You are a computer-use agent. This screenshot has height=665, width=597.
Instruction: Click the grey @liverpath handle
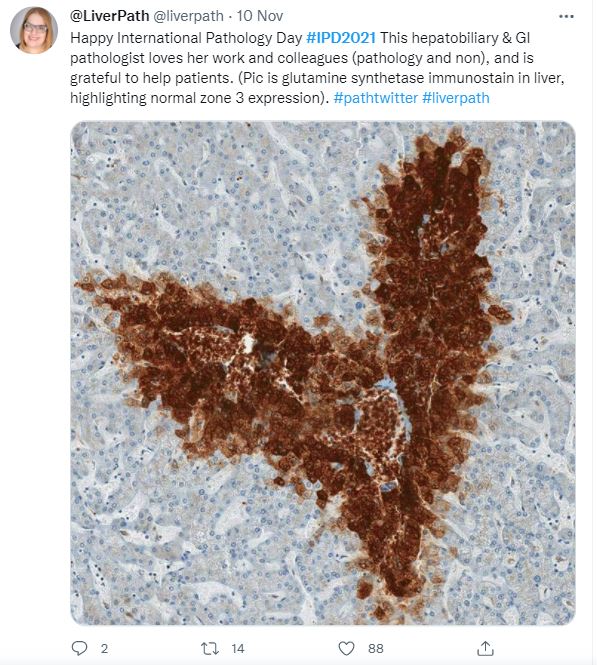point(188,16)
